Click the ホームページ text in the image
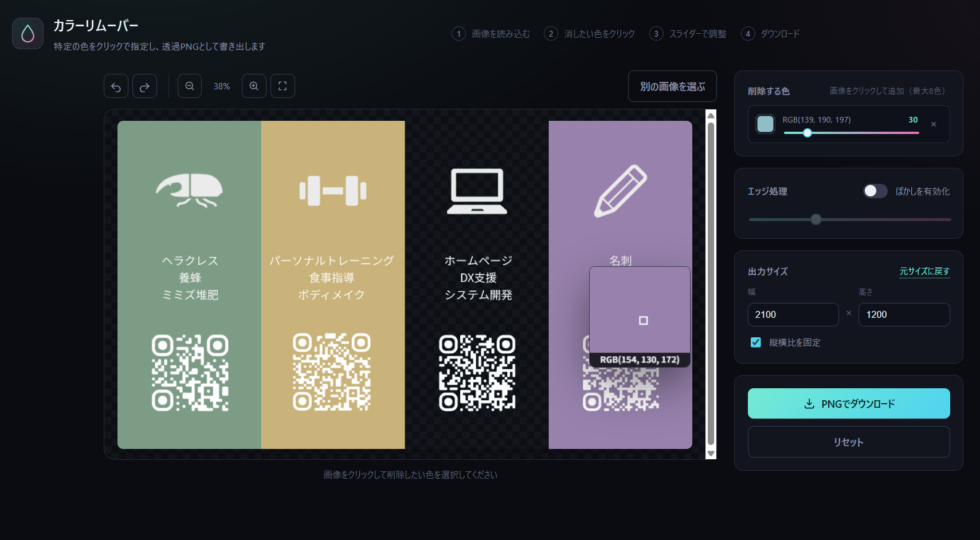 point(479,261)
